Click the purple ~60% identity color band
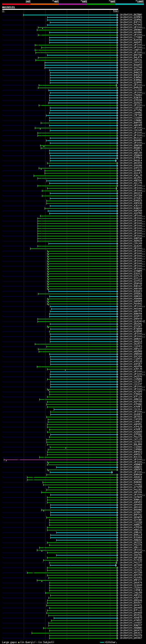 (73, 4)
